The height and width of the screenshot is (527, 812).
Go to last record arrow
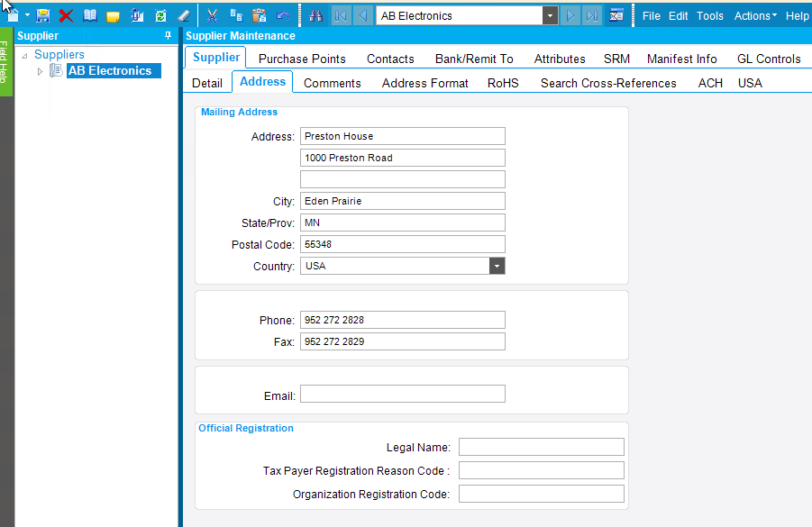click(592, 15)
